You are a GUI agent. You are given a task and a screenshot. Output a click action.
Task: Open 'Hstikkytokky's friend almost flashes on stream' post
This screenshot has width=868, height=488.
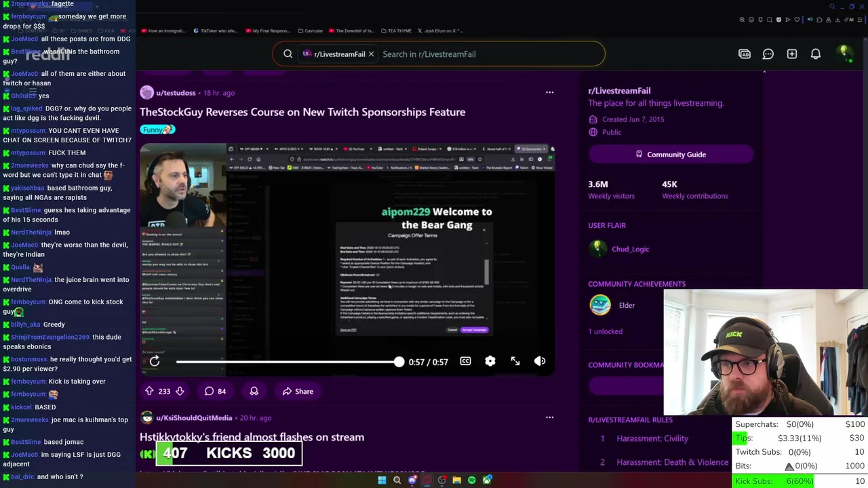tap(252, 437)
